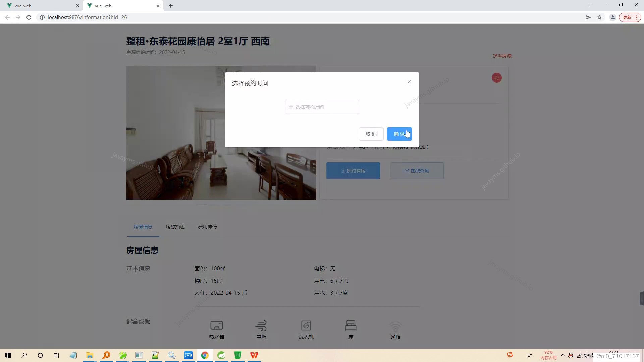Image resolution: width=644 pixels, height=362 pixels.
Task: Click the 热水器 water heater amenity icon
Action: [216, 325]
